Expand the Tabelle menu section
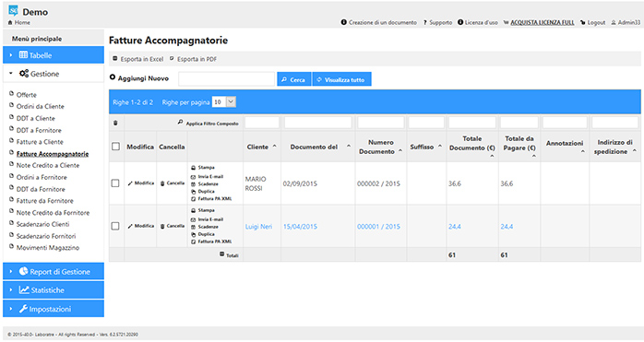Screen dimensions: 644x342 (x=54, y=55)
